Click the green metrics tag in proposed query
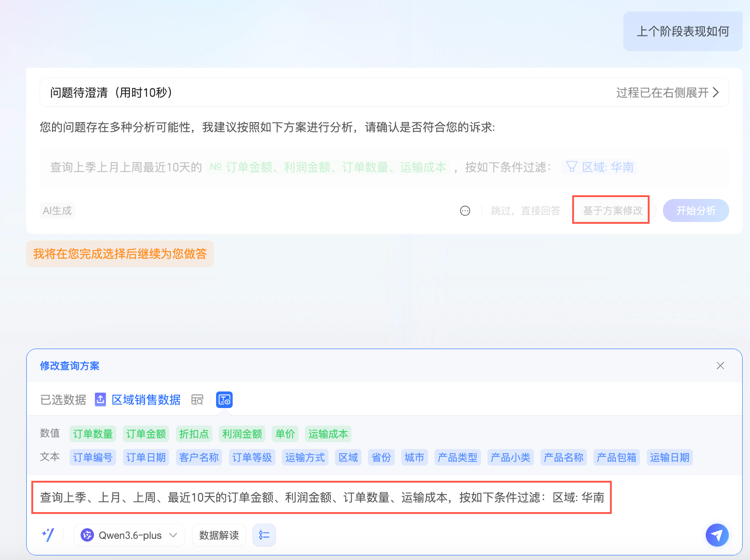Viewport: 750px width, 560px height. [x=328, y=167]
